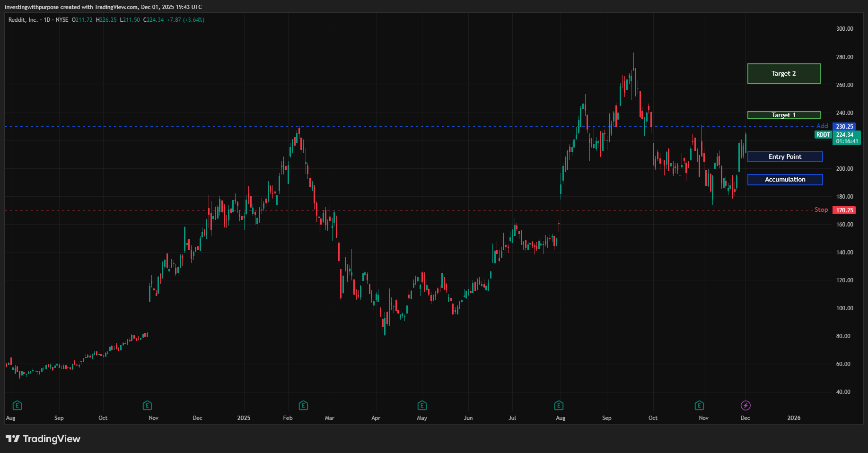This screenshot has height=453, width=868.
Task: Click the 100.00 price axis value
Action: click(844, 308)
